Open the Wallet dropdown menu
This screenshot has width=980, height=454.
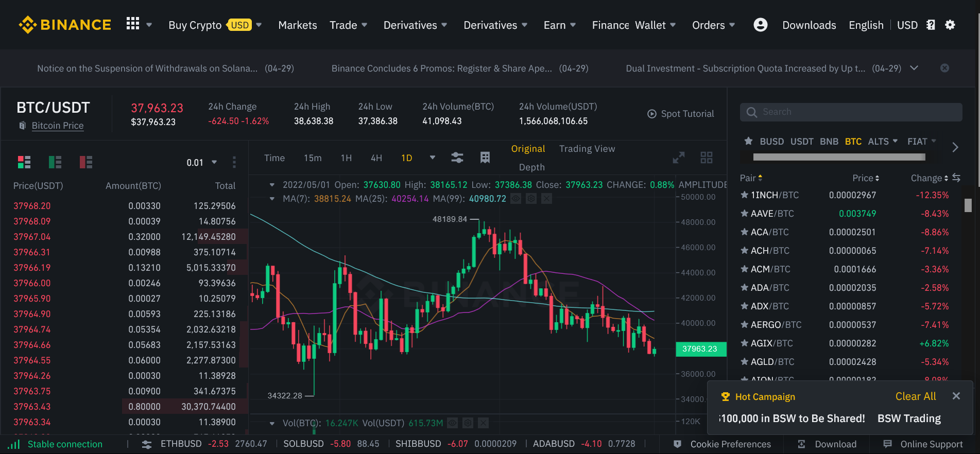click(x=655, y=25)
